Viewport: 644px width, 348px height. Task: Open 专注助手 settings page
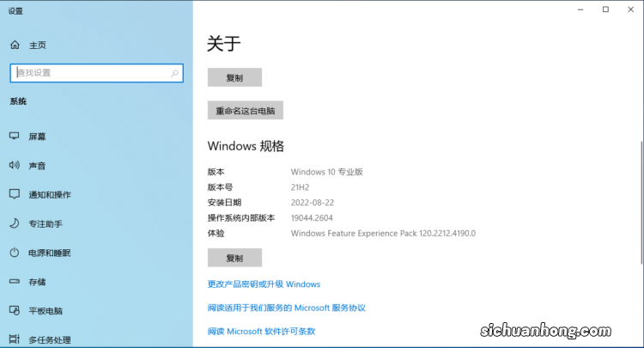tap(46, 224)
